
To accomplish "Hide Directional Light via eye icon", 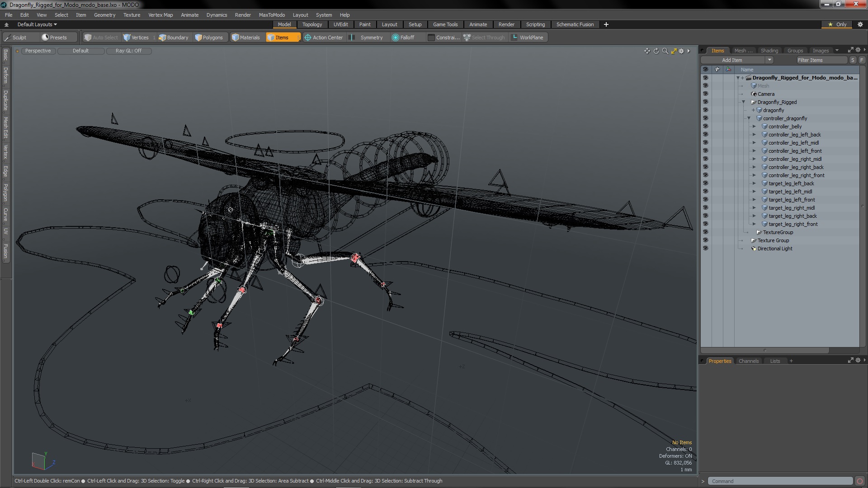I will click(705, 249).
